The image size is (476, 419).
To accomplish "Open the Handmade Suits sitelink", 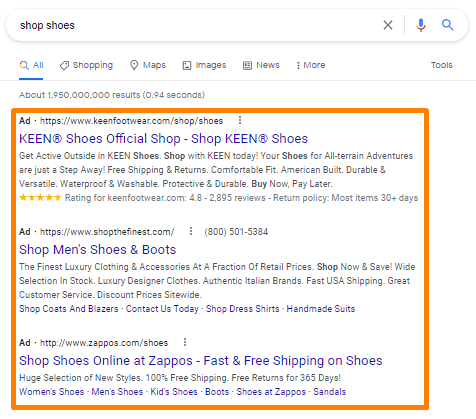I will click(321, 309).
